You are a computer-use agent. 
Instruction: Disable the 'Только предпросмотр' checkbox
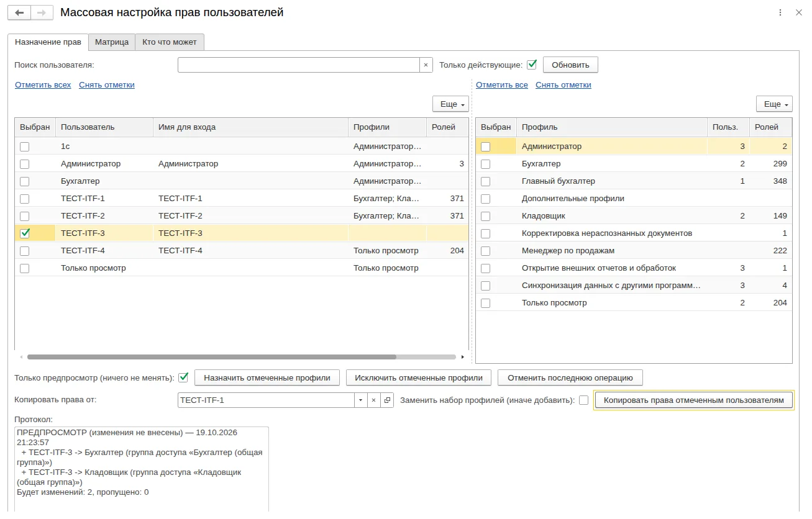point(183,377)
